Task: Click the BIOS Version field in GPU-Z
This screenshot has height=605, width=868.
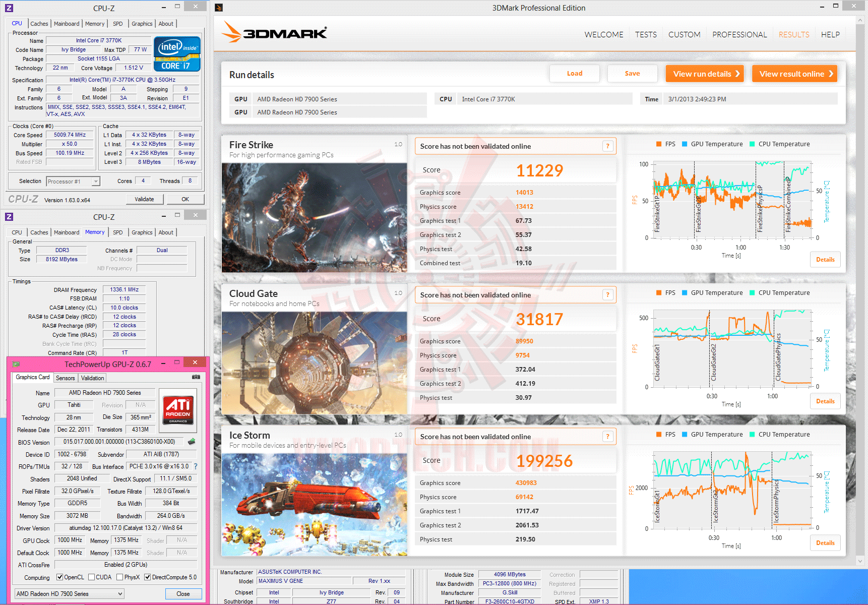Action: (119, 442)
